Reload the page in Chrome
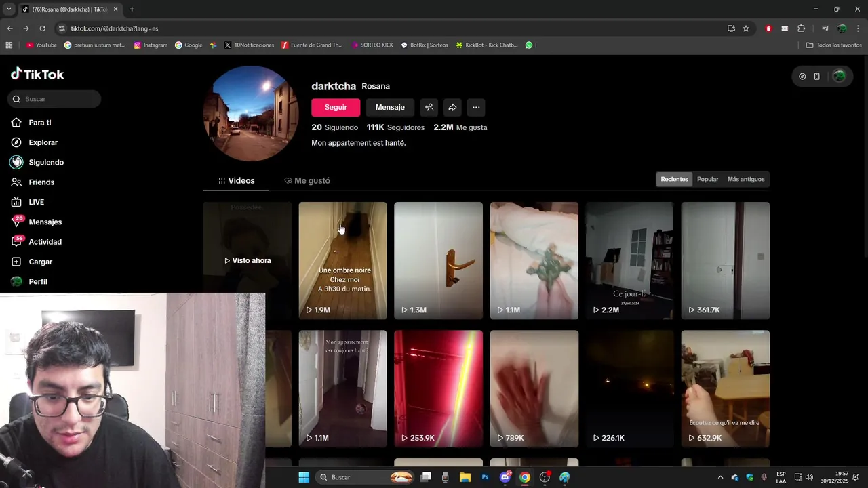The width and height of the screenshot is (868, 488). pos(42,28)
